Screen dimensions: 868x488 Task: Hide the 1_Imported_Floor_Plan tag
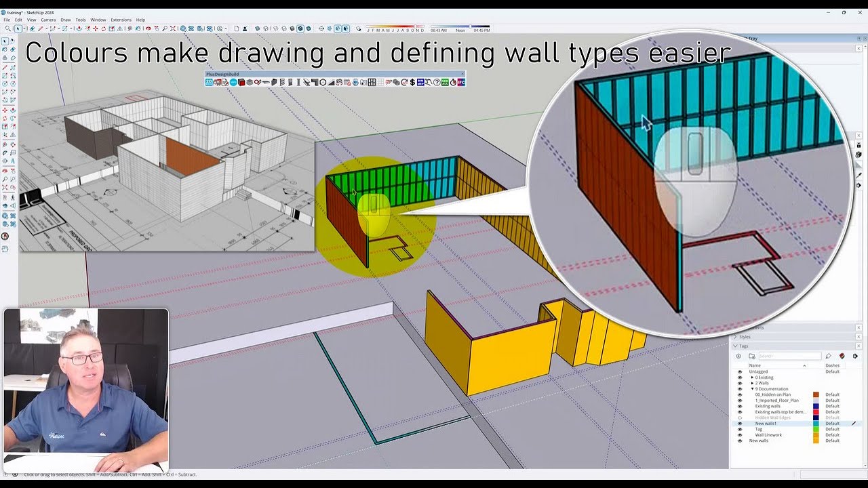coord(740,401)
